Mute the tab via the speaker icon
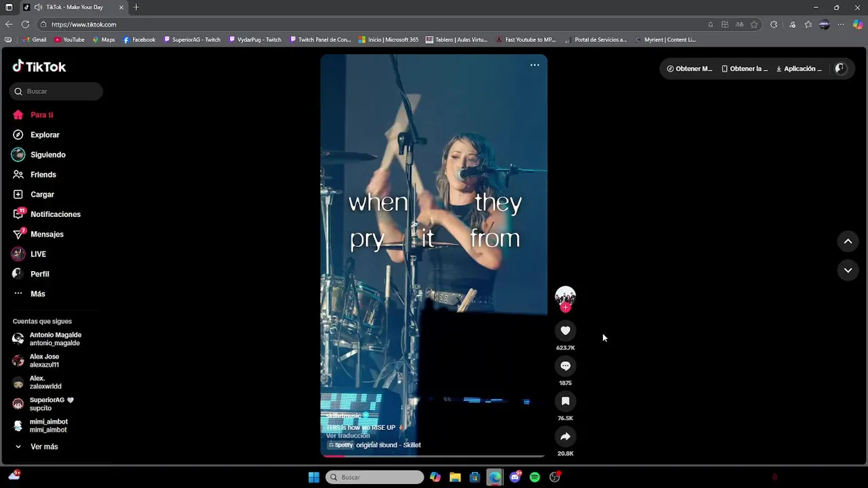Image resolution: width=868 pixels, height=488 pixels. [38, 7]
